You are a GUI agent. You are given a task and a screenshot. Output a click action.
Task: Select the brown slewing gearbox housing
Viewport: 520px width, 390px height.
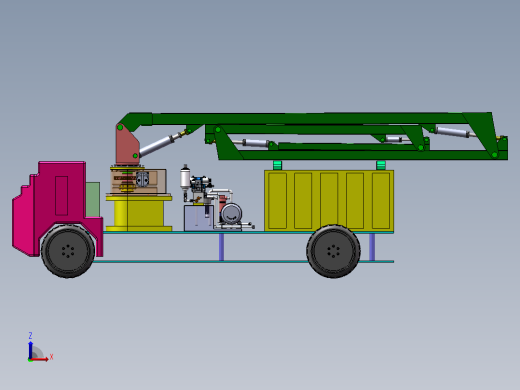click(138, 181)
